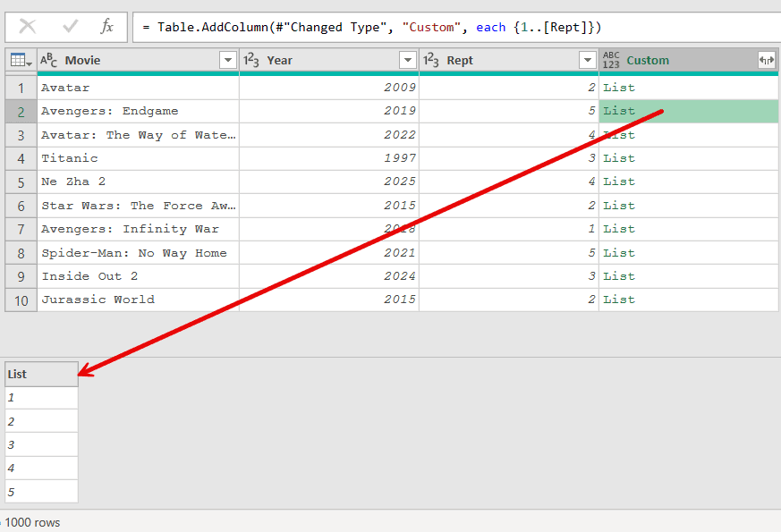Open the List for Jurassic World
The height and width of the screenshot is (532, 781).
[617, 299]
